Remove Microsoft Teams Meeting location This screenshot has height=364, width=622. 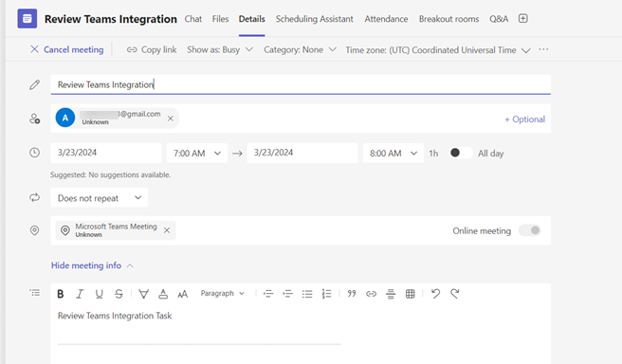tap(167, 230)
